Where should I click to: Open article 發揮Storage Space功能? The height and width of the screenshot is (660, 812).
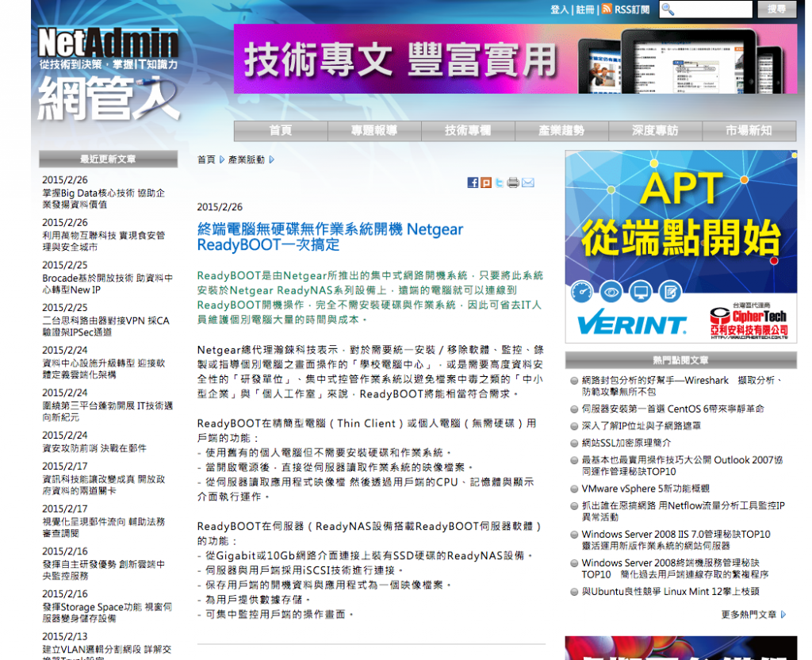point(107,612)
